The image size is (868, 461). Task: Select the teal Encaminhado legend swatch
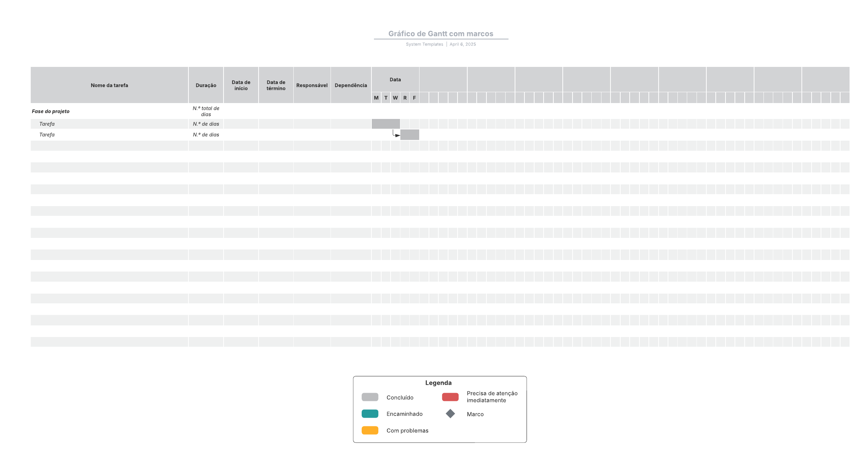(370, 414)
